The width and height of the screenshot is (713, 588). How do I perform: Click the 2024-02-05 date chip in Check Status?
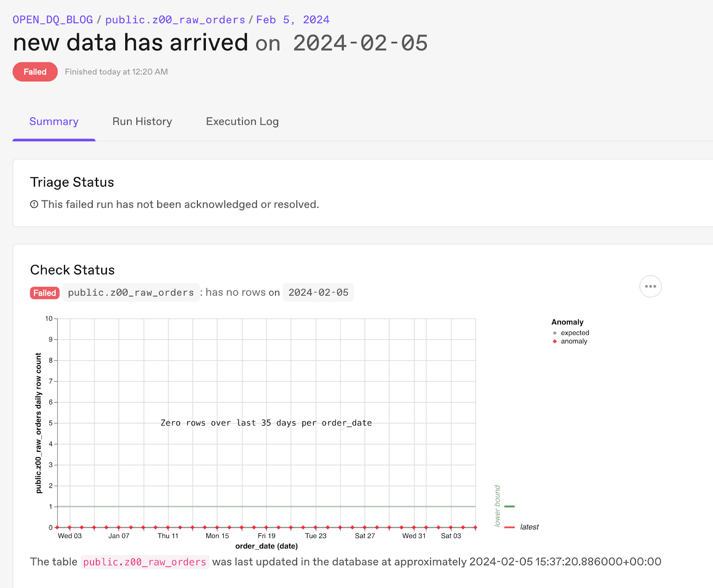[318, 293]
